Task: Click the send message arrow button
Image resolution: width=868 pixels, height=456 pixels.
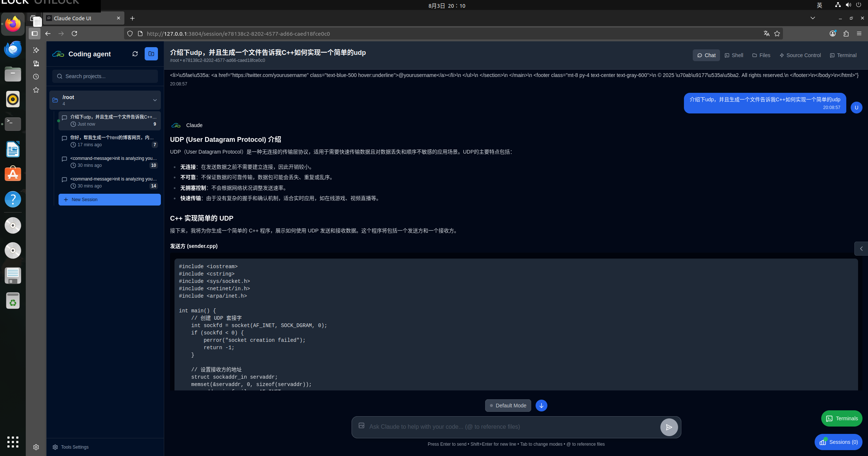Action: tap(669, 427)
